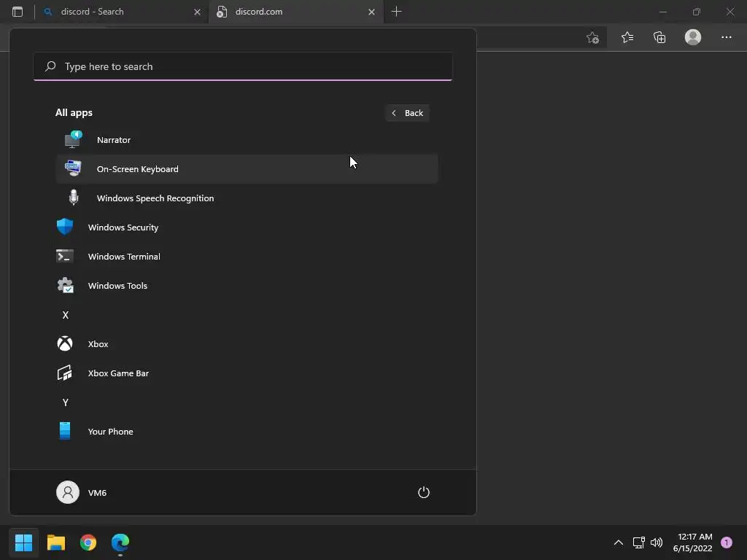Open Windows Security shield icon
This screenshot has height=560, width=747.
click(x=65, y=227)
